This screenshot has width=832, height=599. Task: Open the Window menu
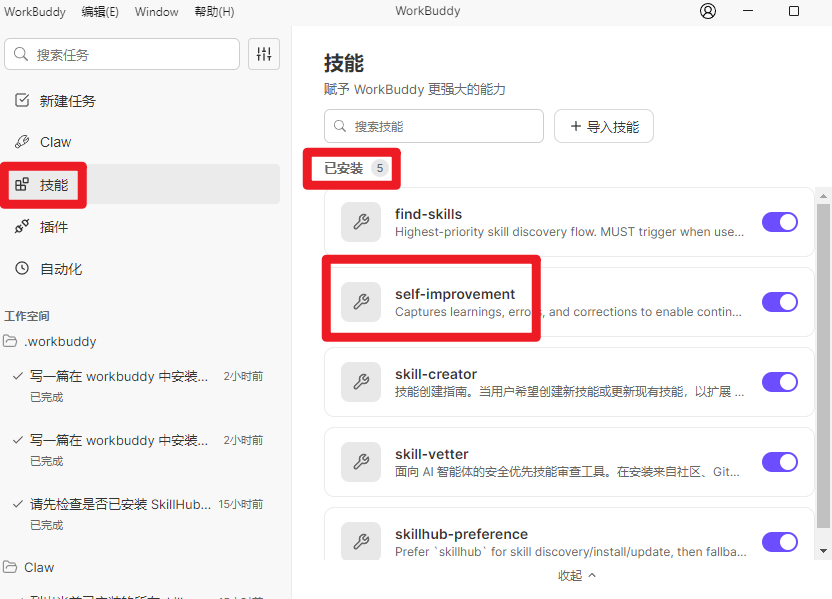click(156, 12)
